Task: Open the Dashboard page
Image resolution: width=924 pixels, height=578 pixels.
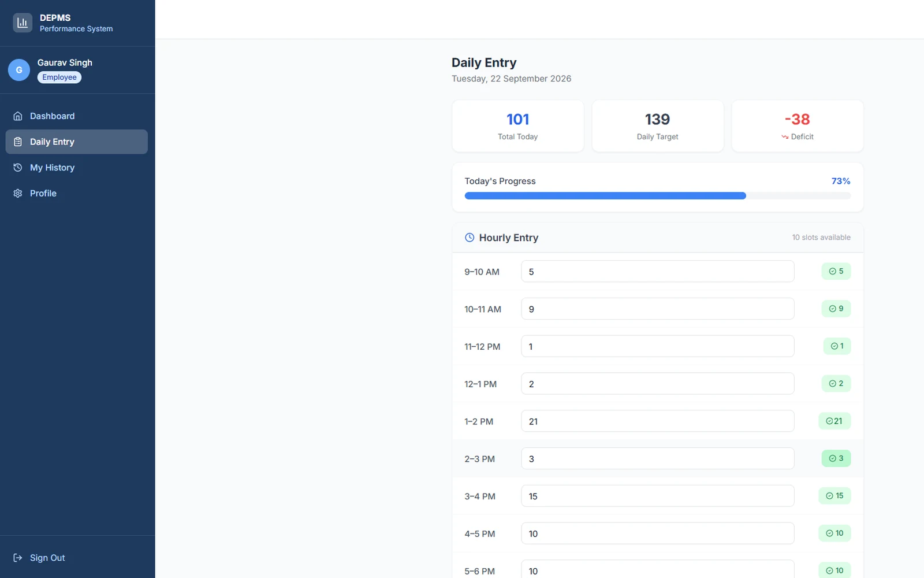Action: pos(77,116)
